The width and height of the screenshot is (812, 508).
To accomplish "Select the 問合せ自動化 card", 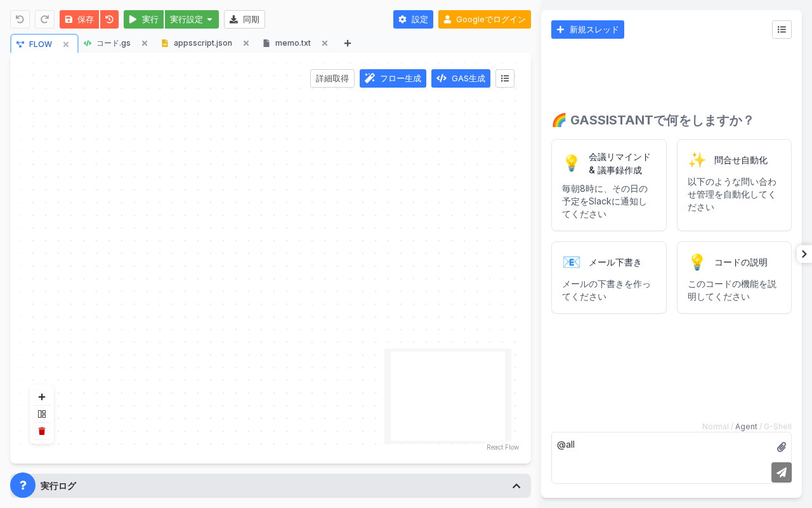I will [734, 185].
